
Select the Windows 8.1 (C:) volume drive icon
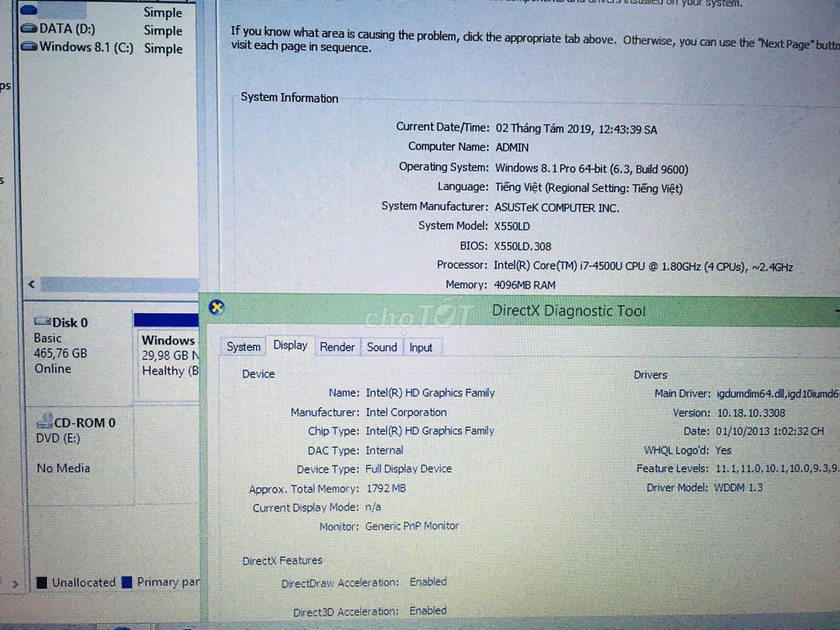[x=29, y=46]
